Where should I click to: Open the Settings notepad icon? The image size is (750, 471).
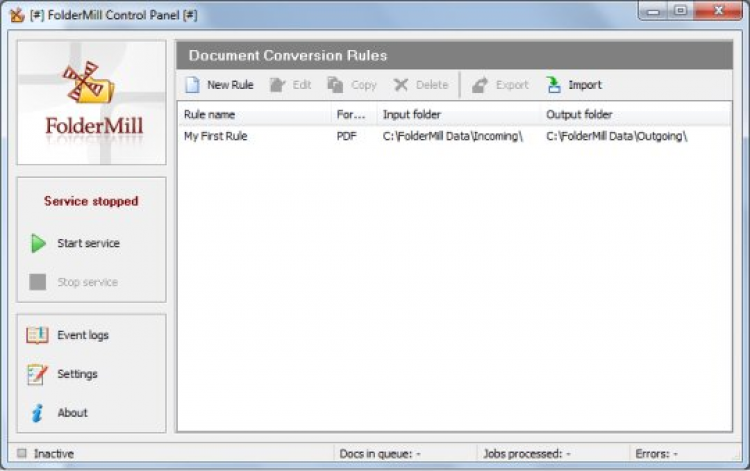(37, 374)
